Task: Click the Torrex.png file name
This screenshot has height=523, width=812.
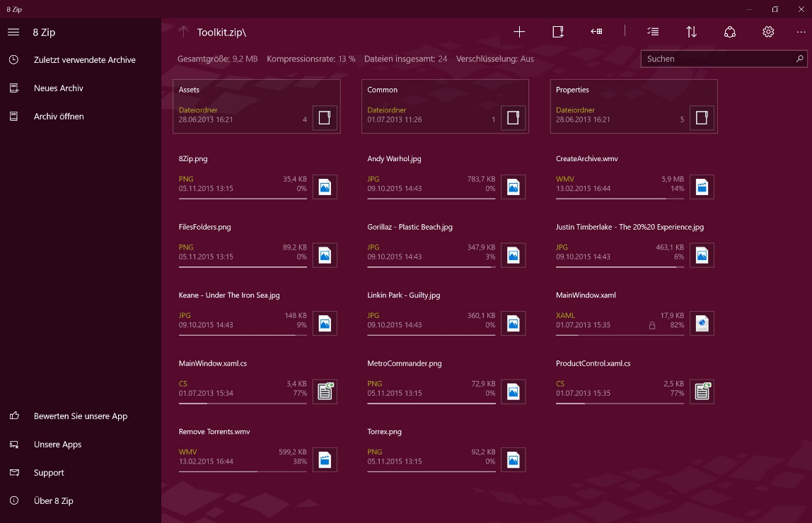Action: (x=384, y=432)
